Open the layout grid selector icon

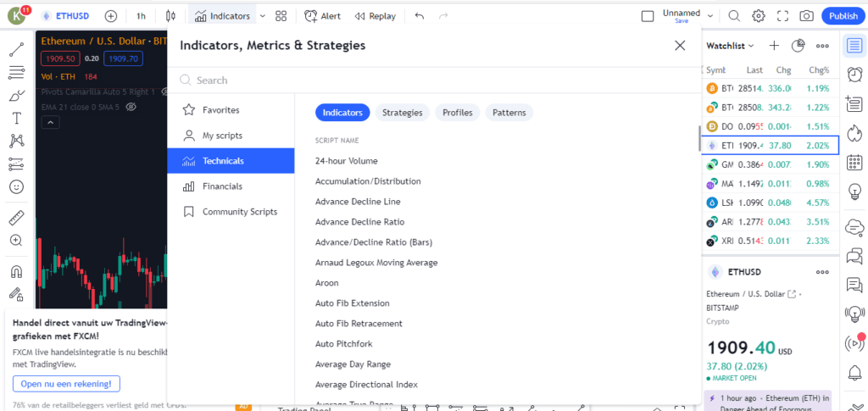281,16
